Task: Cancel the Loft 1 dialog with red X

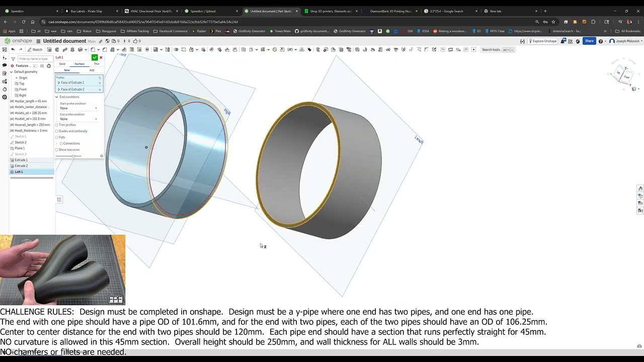Action: (x=101, y=57)
